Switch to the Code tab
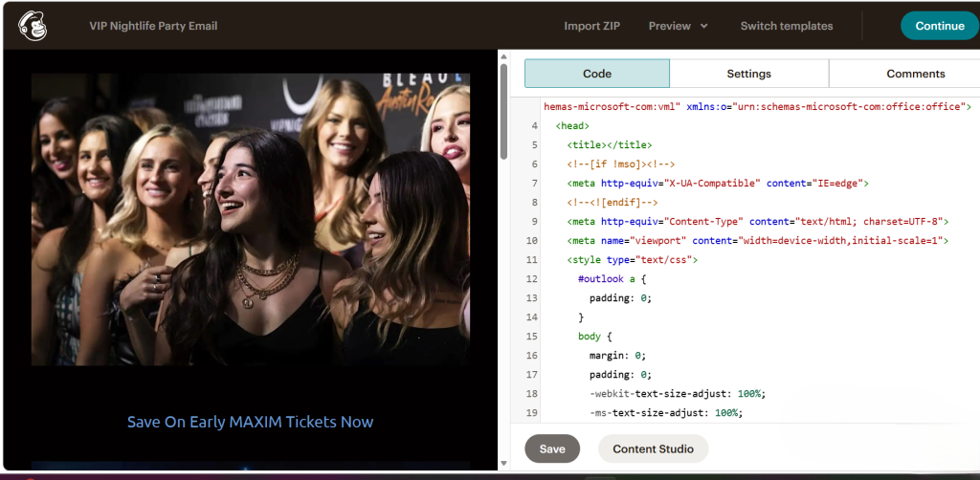 click(596, 74)
